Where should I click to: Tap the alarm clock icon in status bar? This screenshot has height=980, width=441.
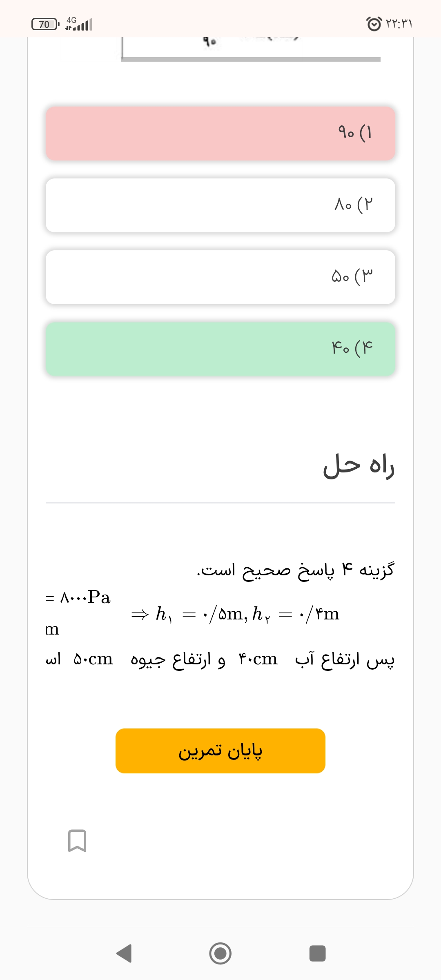coord(374,24)
